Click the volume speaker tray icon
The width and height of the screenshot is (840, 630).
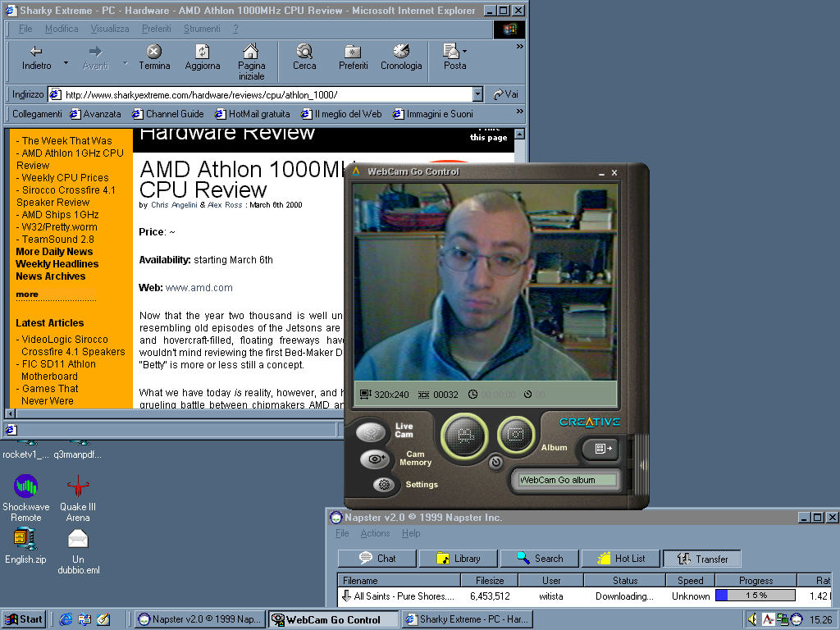point(753,619)
